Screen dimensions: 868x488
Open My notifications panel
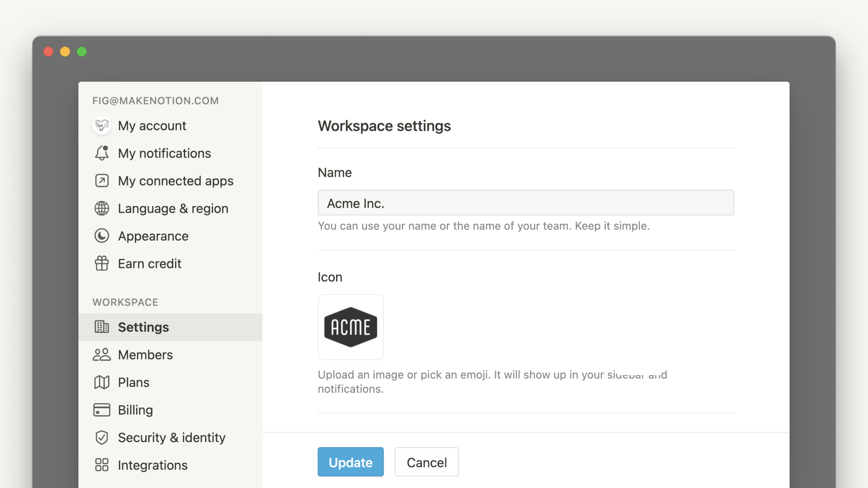(x=164, y=153)
